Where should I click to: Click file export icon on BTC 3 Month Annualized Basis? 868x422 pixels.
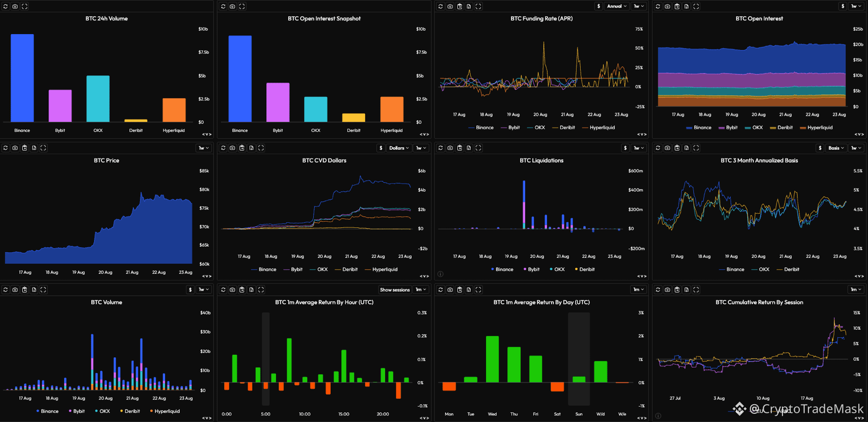point(687,148)
